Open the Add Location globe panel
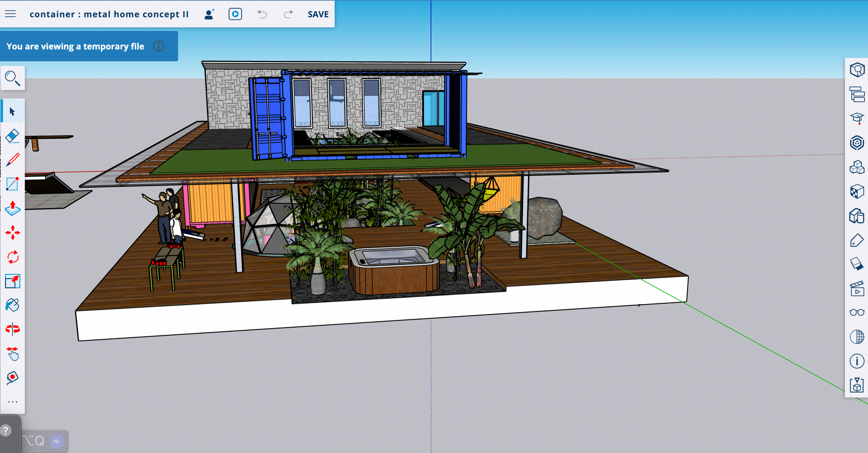Screen dimensions: 868x453 pos(857,337)
